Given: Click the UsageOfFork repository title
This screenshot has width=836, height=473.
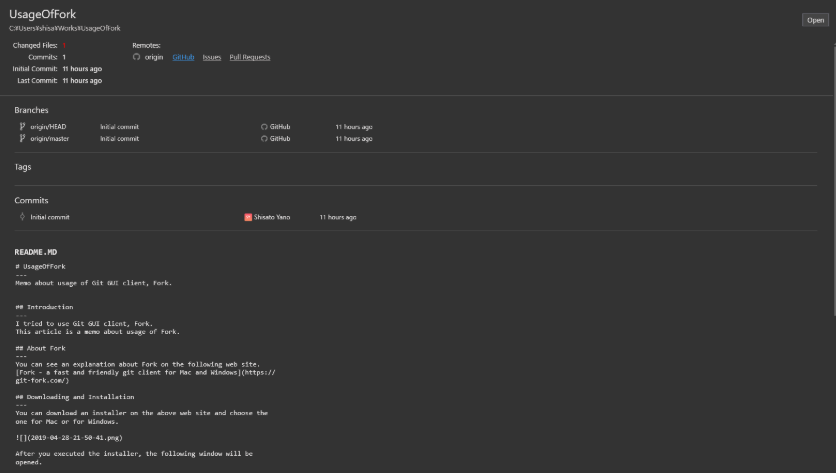Looking at the screenshot, I should pos(43,14).
